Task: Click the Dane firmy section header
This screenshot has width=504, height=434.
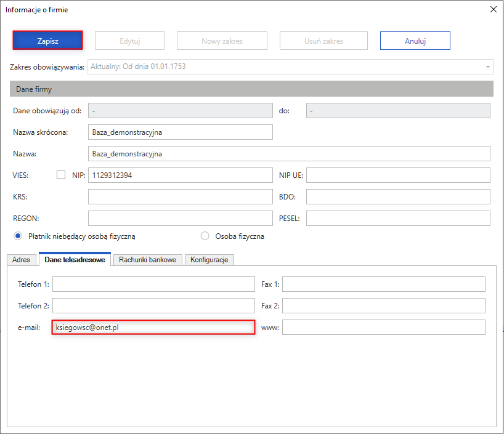Action: tap(251, 89)
